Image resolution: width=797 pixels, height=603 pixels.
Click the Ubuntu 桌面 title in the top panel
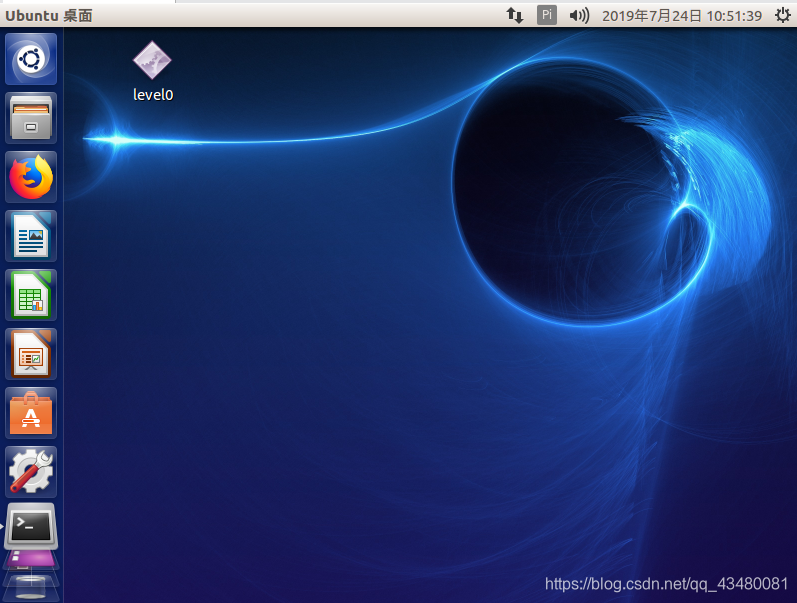[49, 16]
